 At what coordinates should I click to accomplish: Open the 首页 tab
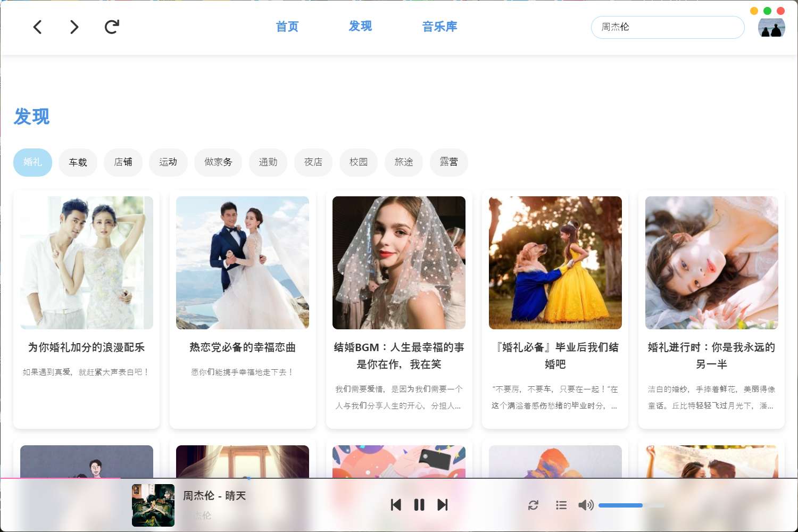(x=287, y=27)
